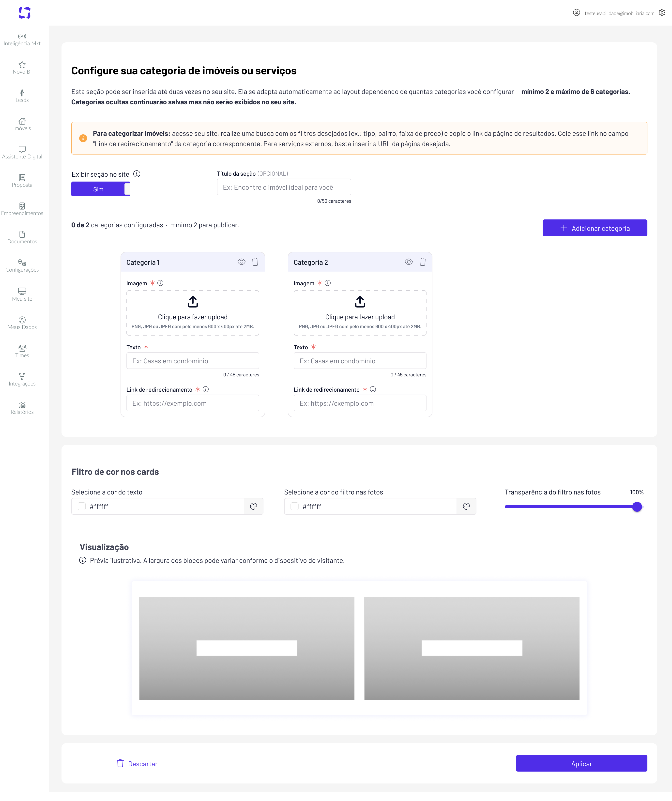Image resolution: width=672 pixels, height=801 pixels.
Task: Open the text color palette picker
Action: [x=254, y=506]
